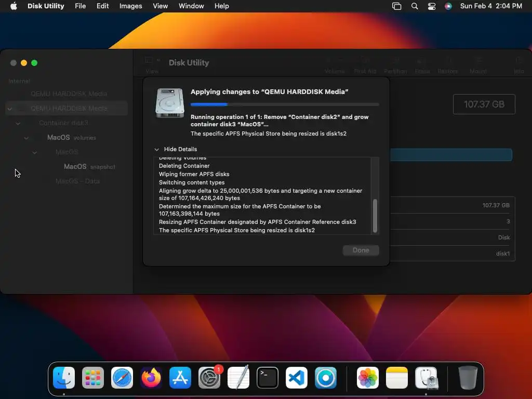Viewport: 532px width, 399px height.
Task: Click the hard disk icon in dialog
Action: [170, 103]
